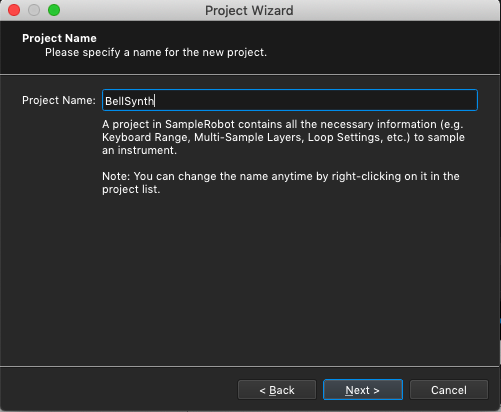Click the "Please specify a name" subtitle
This screenshot has height=412, width=501.
156,52
